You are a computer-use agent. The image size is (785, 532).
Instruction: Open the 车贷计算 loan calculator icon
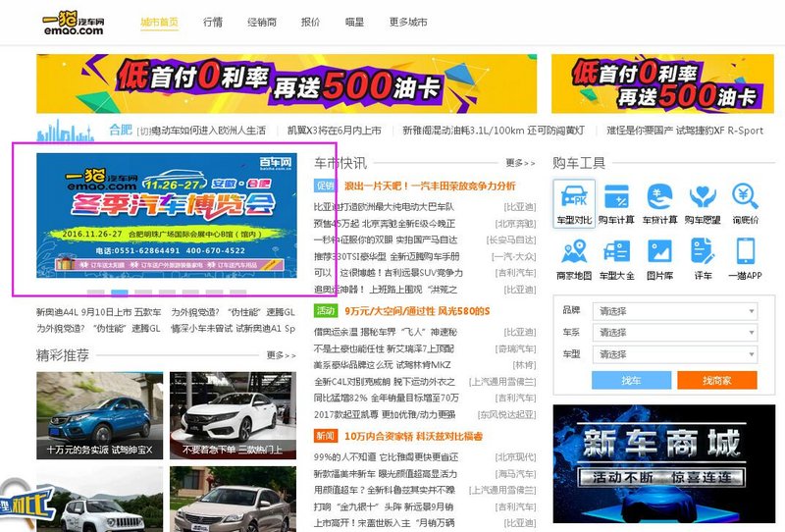pos(659,204)
